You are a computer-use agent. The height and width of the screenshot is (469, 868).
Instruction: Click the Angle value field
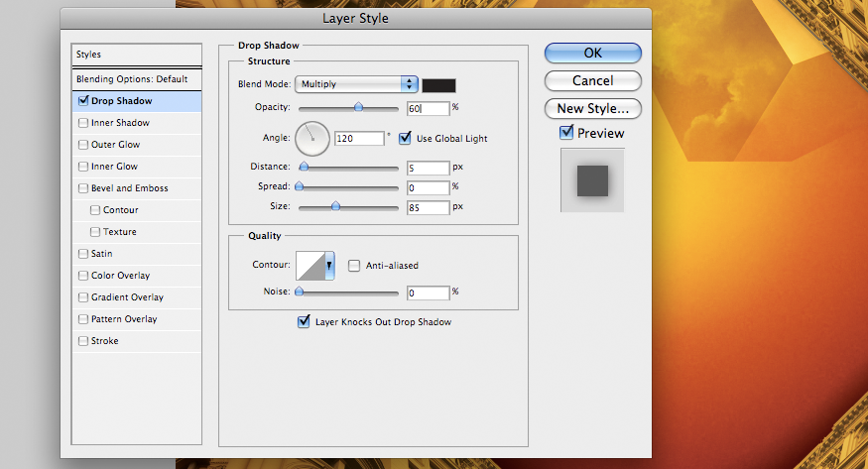click(x=359, y=138)
